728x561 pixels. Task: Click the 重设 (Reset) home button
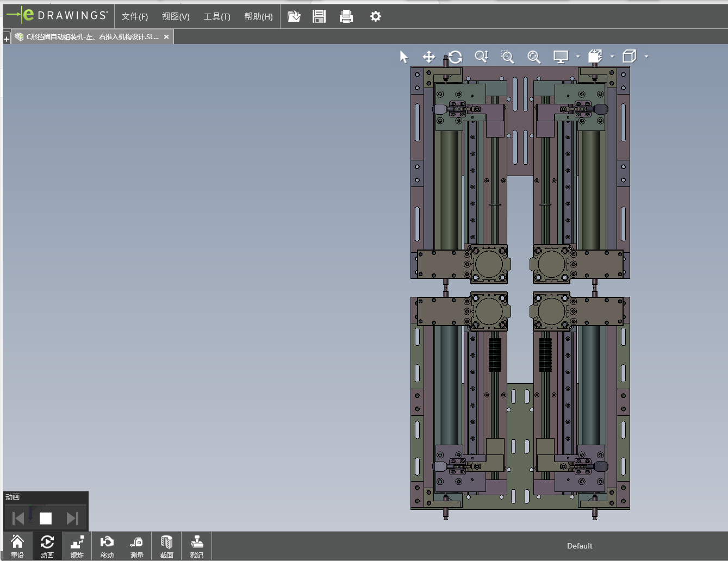(x=17, y=546)
